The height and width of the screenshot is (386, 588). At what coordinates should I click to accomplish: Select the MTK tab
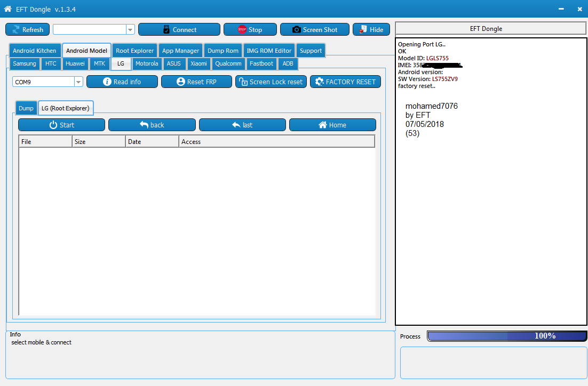point(99,63)
